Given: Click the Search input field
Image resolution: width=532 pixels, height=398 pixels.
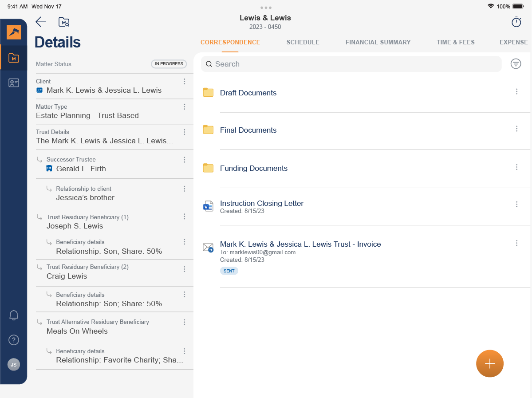Looking at the screenshot, I should tap(351, 64).
